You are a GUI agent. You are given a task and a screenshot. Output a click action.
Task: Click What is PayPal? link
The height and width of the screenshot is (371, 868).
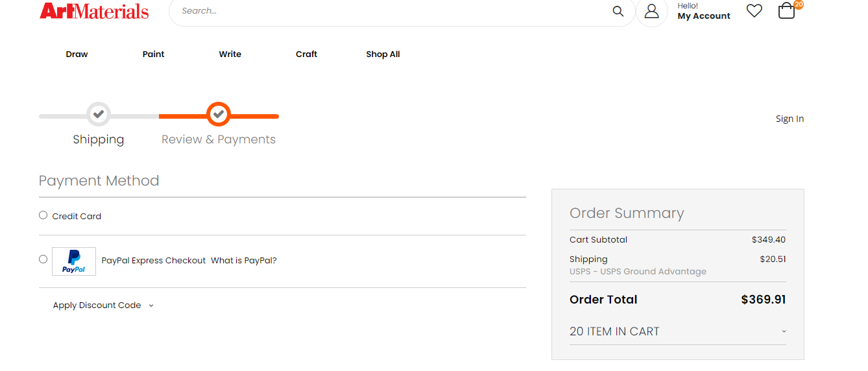[244, 261]
